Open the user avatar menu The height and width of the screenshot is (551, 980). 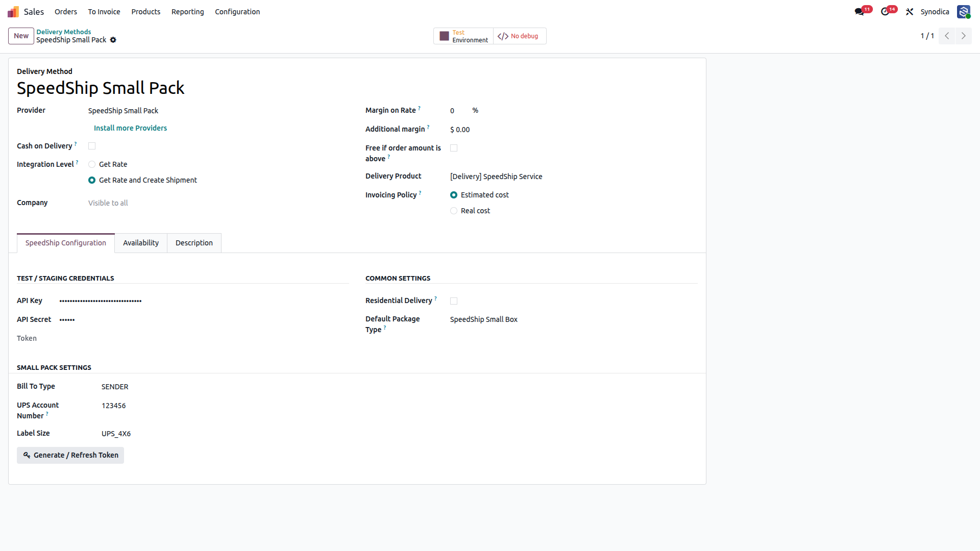pyautogui.click(x=964, y=11)
